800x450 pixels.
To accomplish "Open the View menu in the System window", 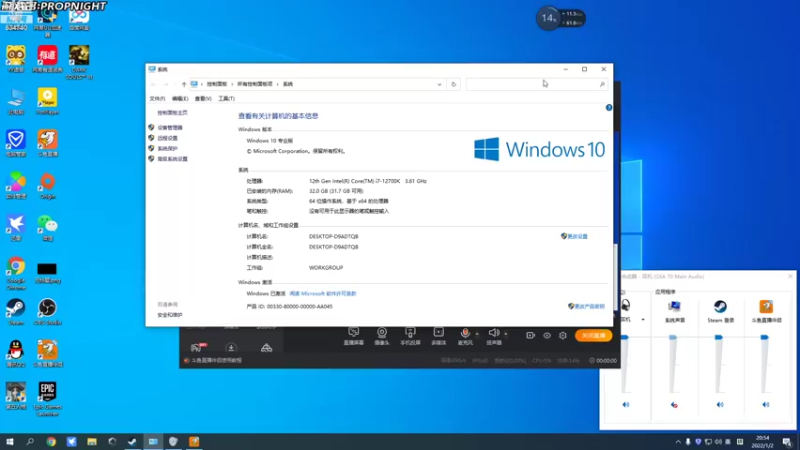I will pyautogui.click(x=203, y=98).
